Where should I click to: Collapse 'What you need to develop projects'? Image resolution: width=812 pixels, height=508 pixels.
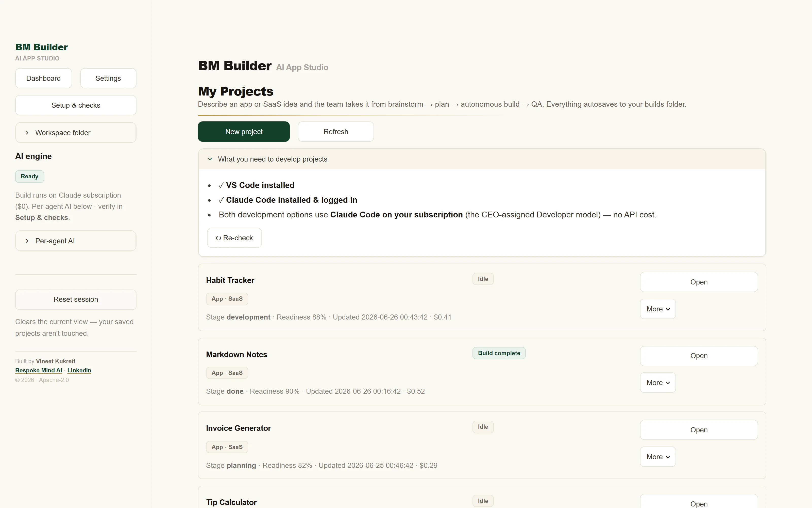click(482, 159)
